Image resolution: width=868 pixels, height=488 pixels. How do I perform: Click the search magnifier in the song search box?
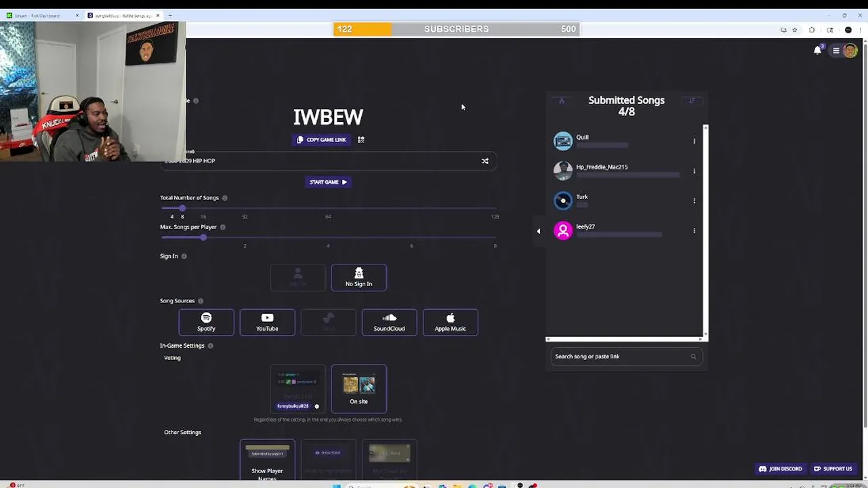tap(693, 357)
